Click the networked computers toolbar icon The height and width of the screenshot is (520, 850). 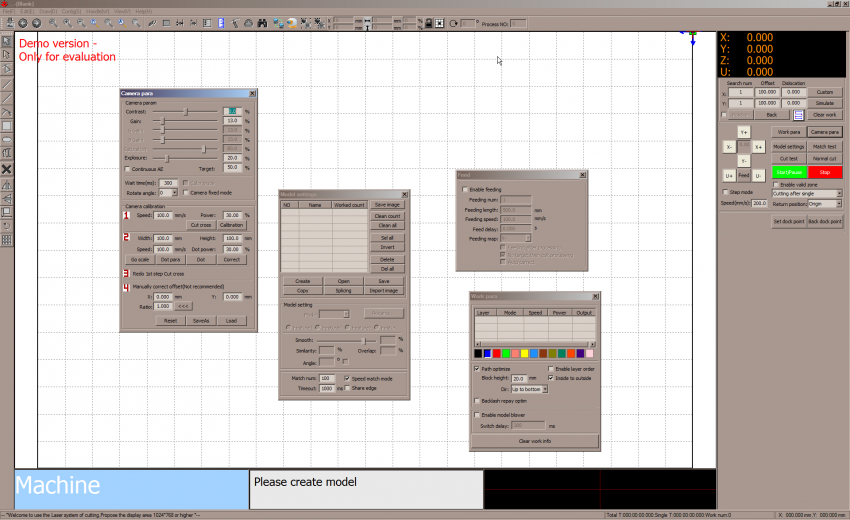(x=278, y=23)
